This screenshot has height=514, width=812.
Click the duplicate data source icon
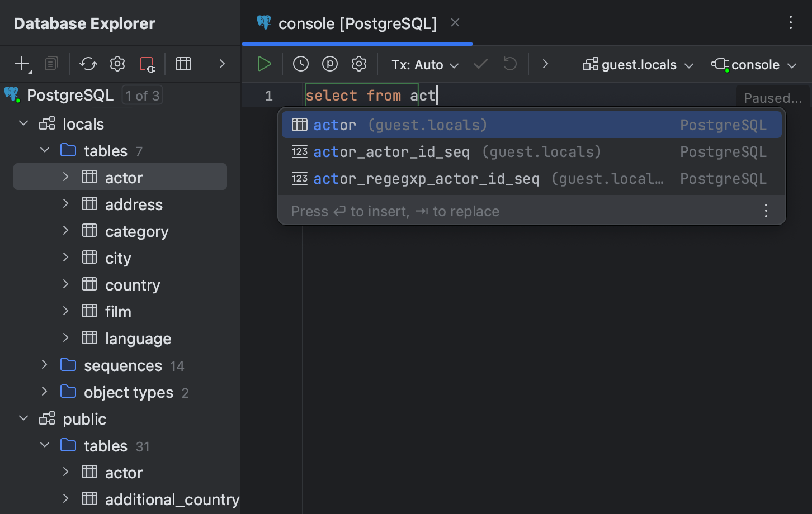[x=51, y=64]
